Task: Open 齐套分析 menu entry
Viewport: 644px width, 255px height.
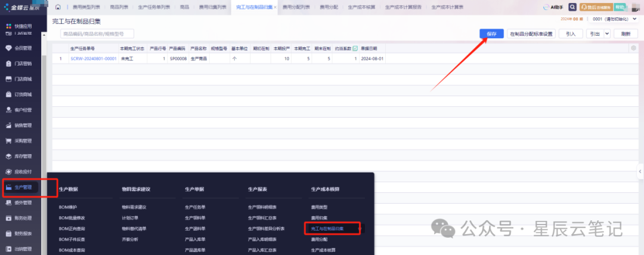Action: pyautogui.click(x=130, y=239)
